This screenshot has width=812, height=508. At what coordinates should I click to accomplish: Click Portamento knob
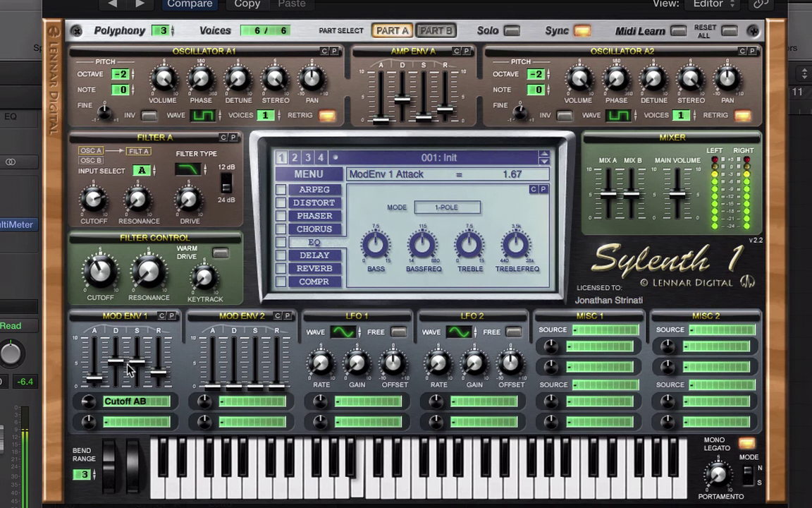(718, 474)
